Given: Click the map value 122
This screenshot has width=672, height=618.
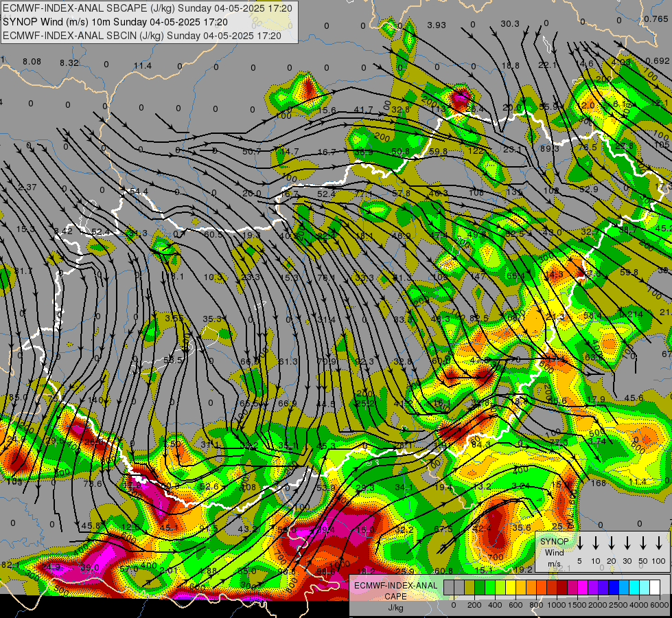Looking at the screenshot, I should pyautogui.click(x=476, y=150).
